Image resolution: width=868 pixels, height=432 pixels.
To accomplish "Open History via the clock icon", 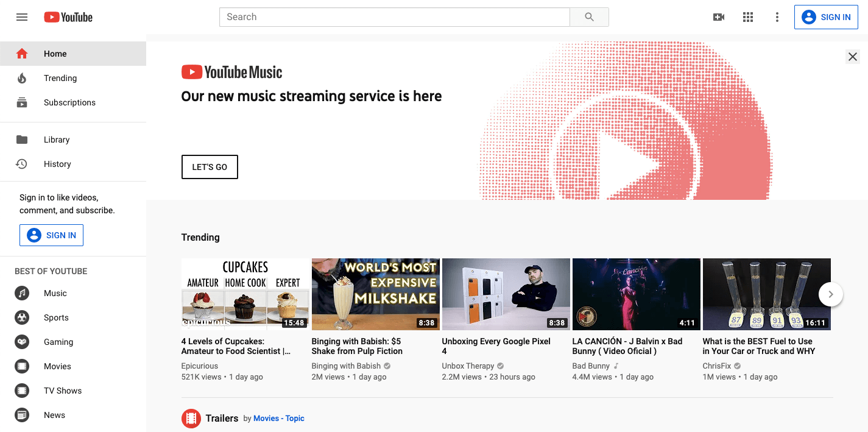I will coord(22,164).
